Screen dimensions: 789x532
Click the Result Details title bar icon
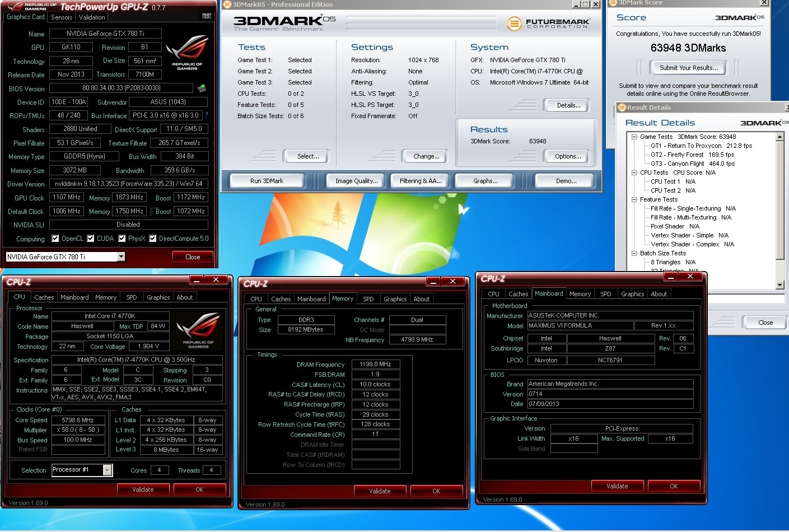[622, 108]
